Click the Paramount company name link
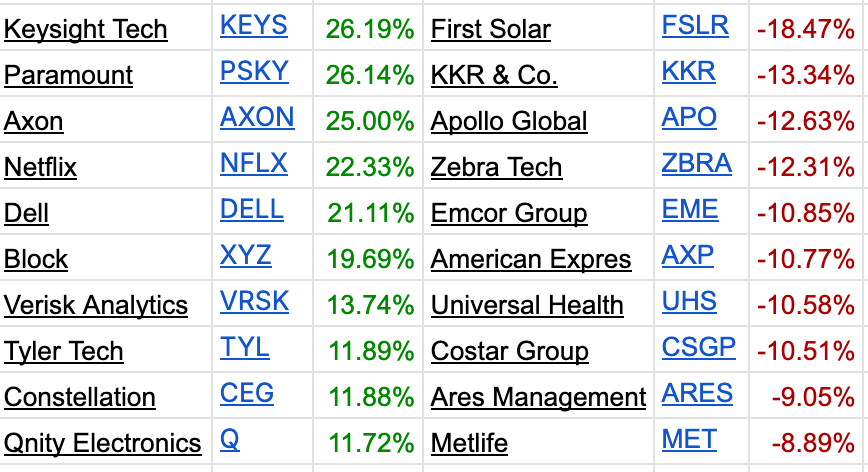The height and width of the screenshot is (472, 868). pyautogui.click(x=68, y=76)
